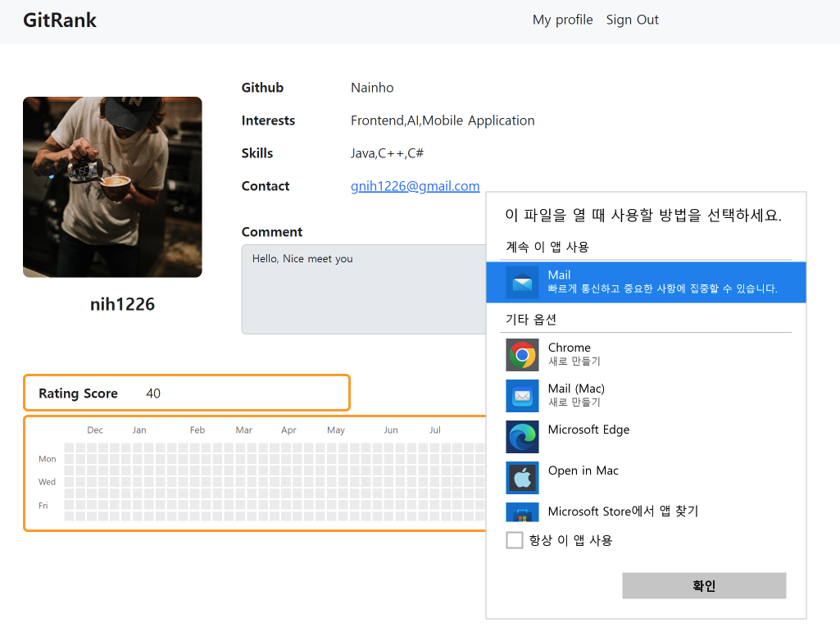
Task: Select the Open in Mac entry
Action: (646, 478)
